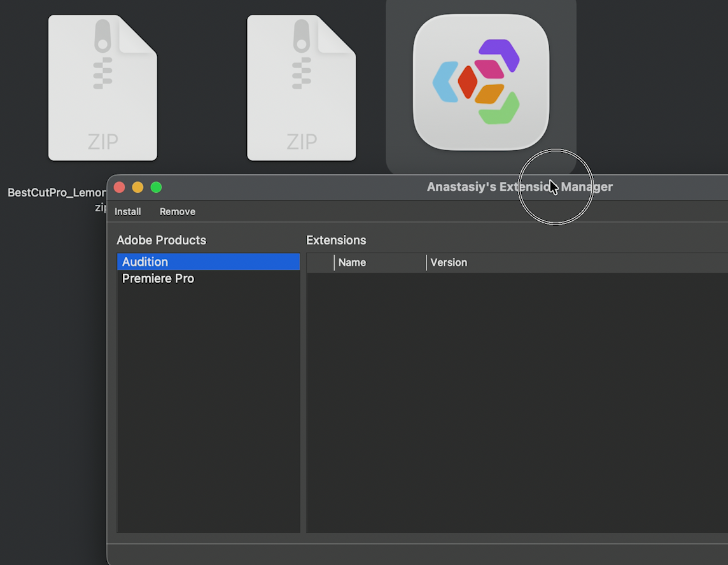The image size is (728, 565).
Task: Click the Install button
Action: (127, 211)
